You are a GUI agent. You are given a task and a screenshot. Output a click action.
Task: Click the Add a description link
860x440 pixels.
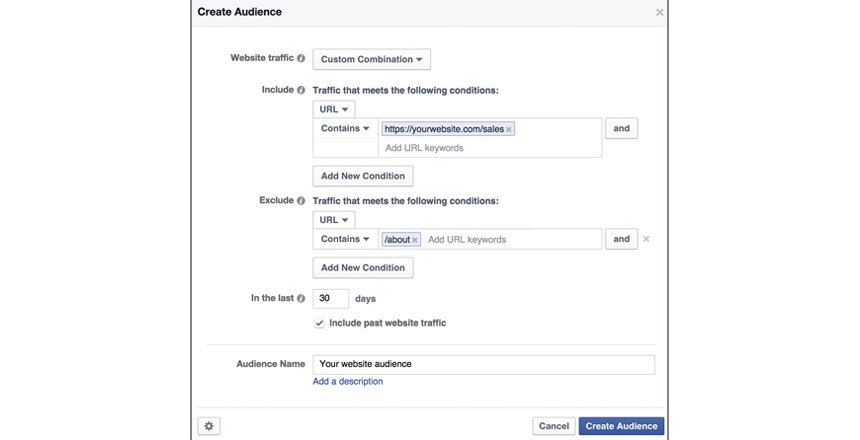[x=347, y=381]
